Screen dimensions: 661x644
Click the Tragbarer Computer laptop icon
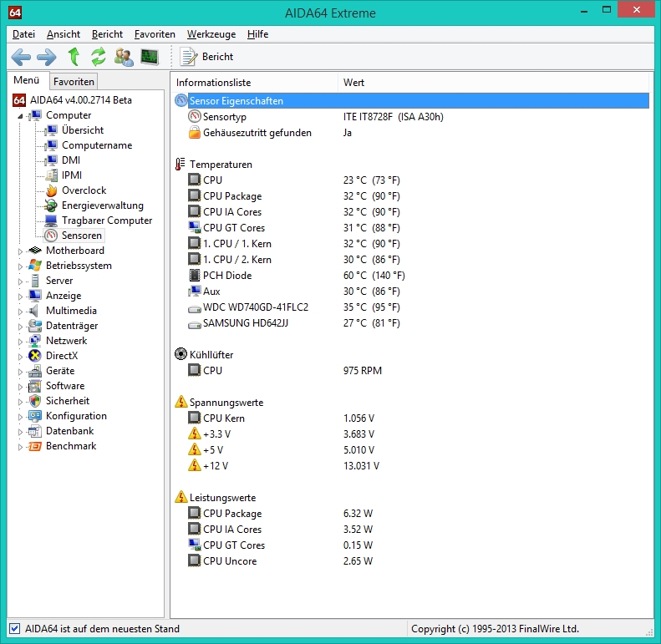(x=52, y=221)
